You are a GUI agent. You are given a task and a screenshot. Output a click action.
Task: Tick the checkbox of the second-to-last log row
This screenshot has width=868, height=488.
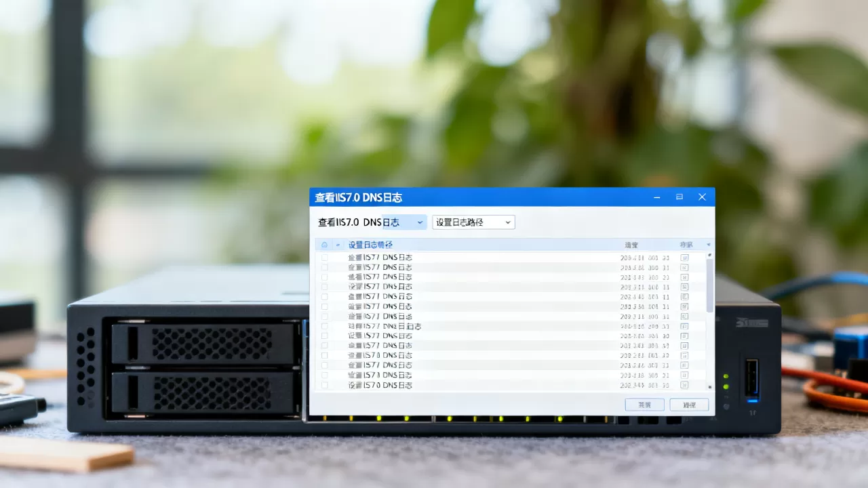pyautogui.click(x=324, y=375)
